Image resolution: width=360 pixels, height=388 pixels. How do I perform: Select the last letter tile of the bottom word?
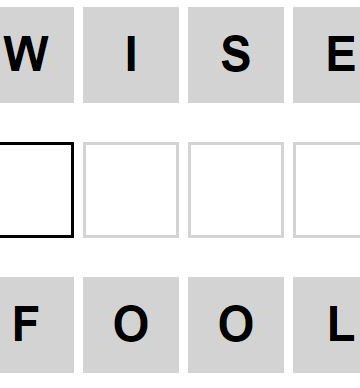point(327,325)
